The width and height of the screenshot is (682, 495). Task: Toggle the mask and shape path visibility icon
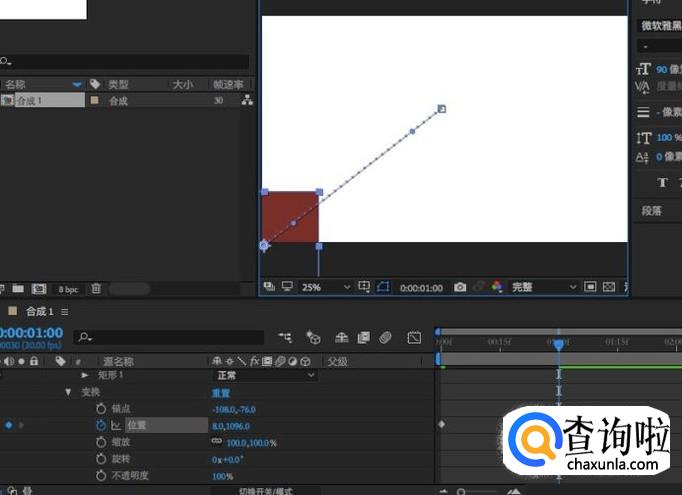[x=383, y=287]
